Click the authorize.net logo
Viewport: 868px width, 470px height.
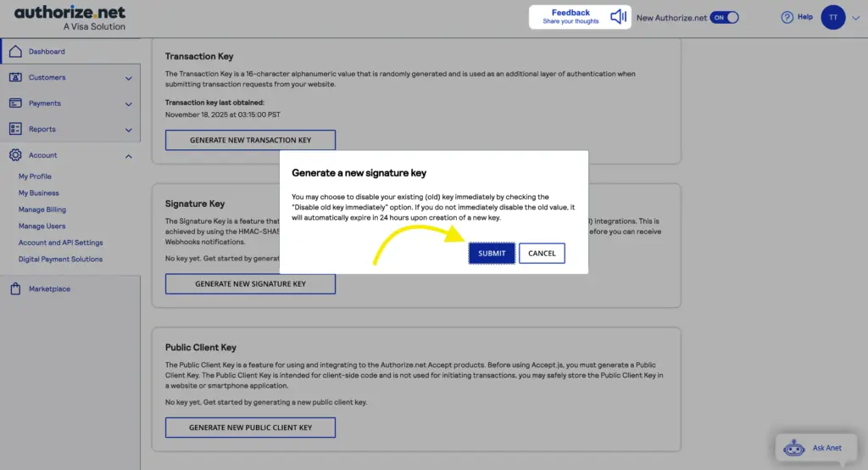pyautogui.click(x=70, y=18)
